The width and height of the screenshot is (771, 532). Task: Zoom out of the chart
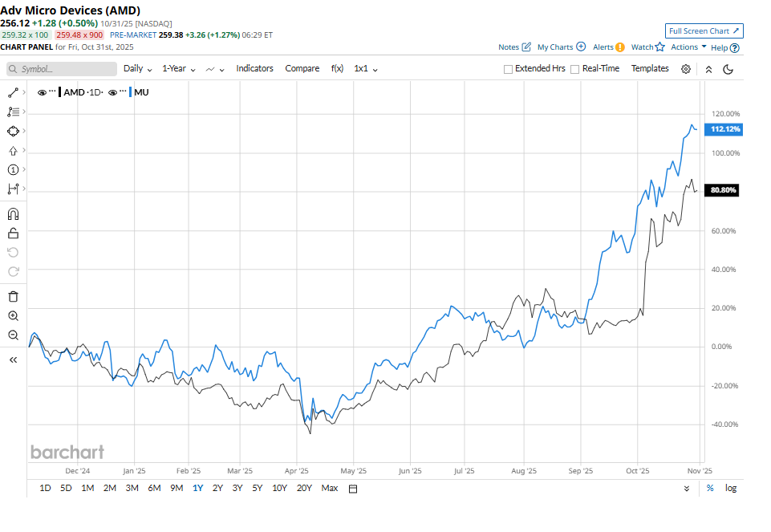[13, 335]
